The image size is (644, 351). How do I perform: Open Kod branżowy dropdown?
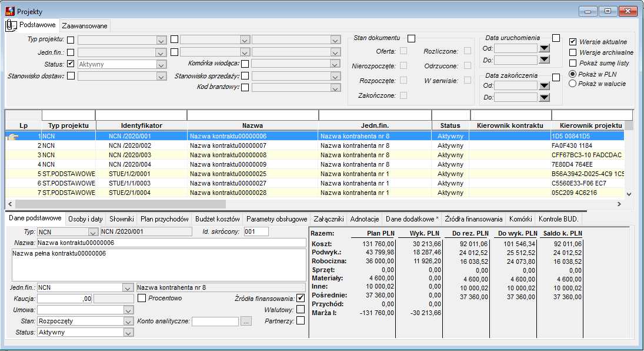point(335,88)
